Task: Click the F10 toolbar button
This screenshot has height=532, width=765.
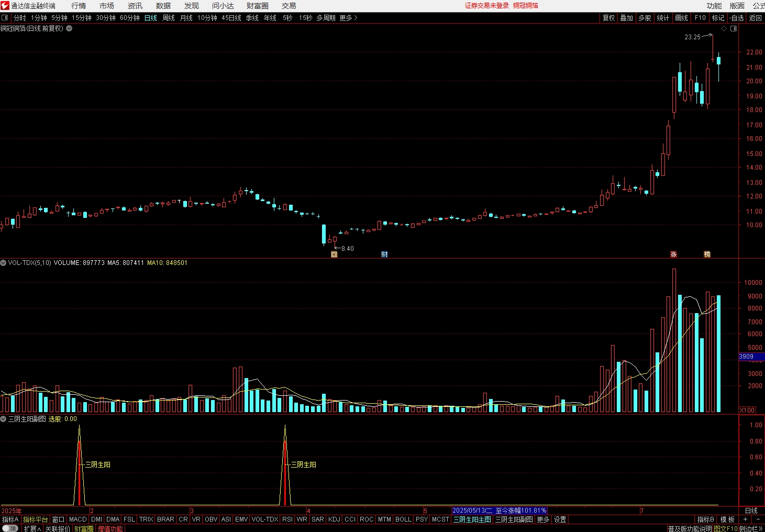Action: 700,18
